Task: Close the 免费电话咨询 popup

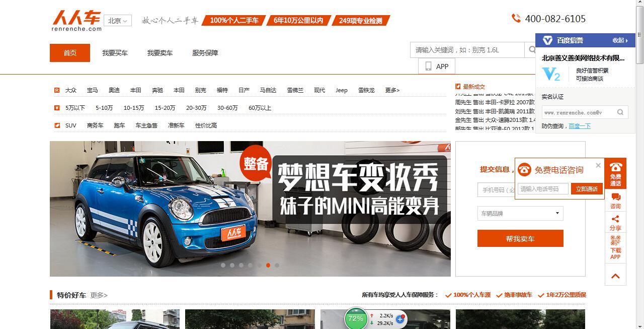Action: coord(598,165)
